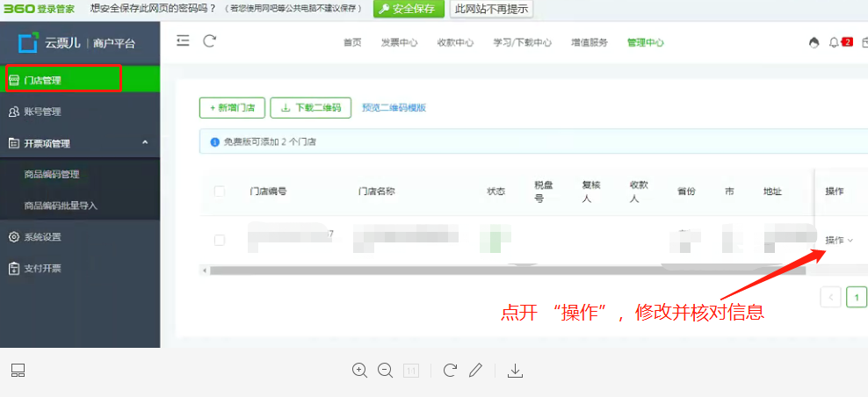Open the 管理中心 top navigation tab
This screenshot has width=868, height=397.
(645, 42)
